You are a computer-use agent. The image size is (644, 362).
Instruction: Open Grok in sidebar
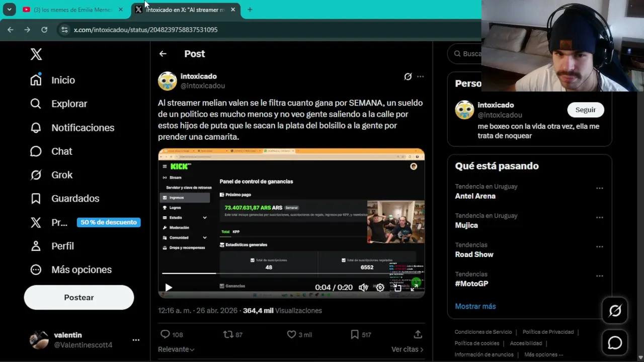coord(51,175)
